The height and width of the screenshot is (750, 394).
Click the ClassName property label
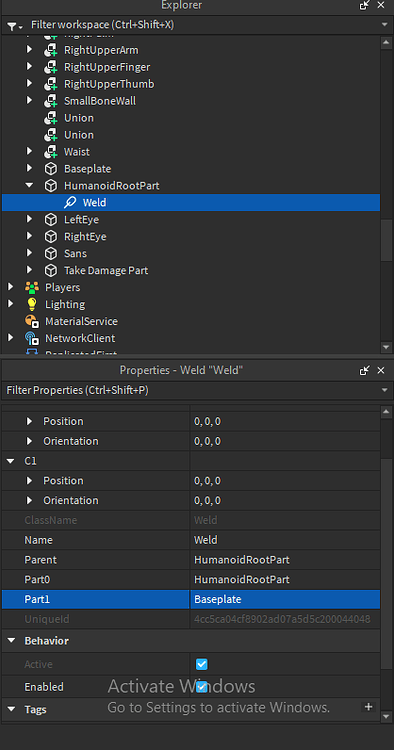click(x=51, y=520)
